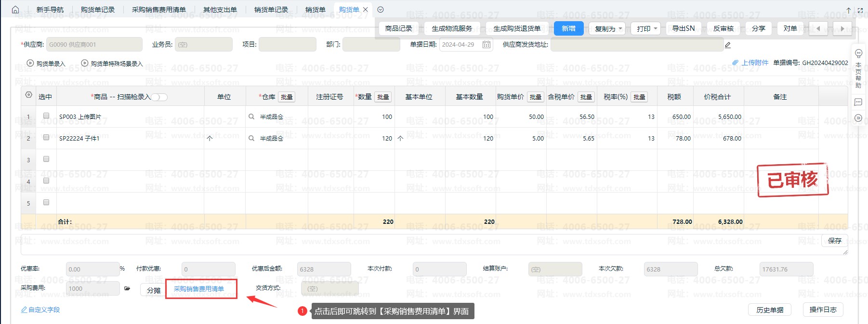Open the folder icon beside 采购费用
This screenshot has height=324, width=868.
pyautogui.click(x=127, y=289)
